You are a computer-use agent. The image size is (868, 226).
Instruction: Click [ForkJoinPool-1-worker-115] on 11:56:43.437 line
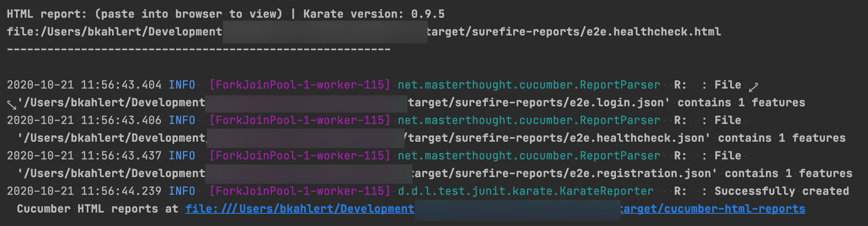pyautogui.click(x=300, y=156)
